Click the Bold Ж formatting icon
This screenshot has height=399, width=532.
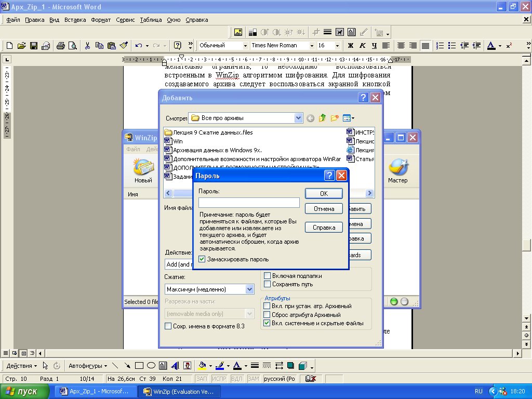[351, 46]
